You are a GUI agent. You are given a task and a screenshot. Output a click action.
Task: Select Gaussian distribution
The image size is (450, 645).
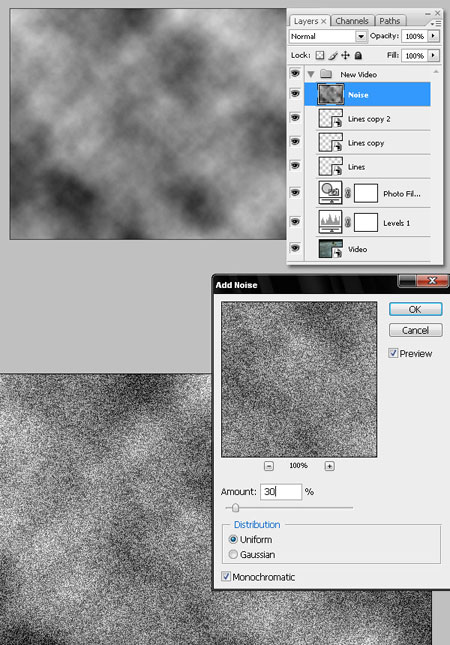233,554
